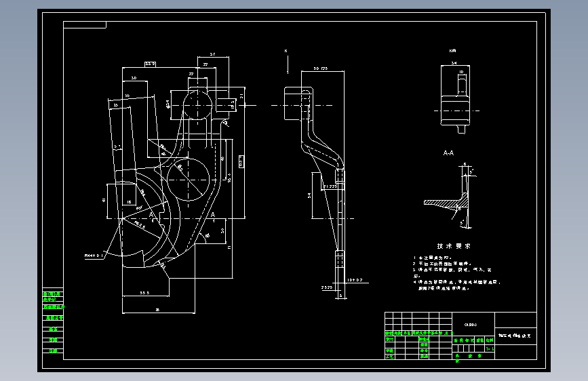
Task: Click the 34 width dimension on the K view
Action: pos(454,63)
